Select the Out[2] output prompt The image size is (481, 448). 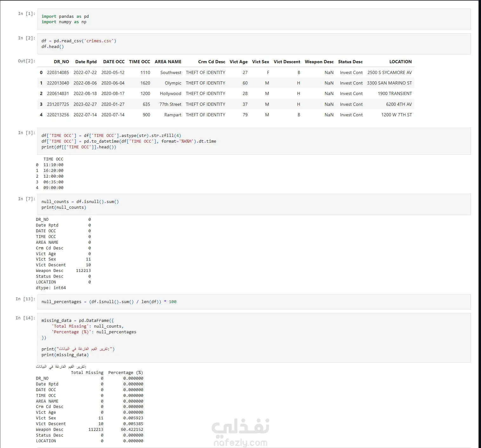tap(27, 61)
